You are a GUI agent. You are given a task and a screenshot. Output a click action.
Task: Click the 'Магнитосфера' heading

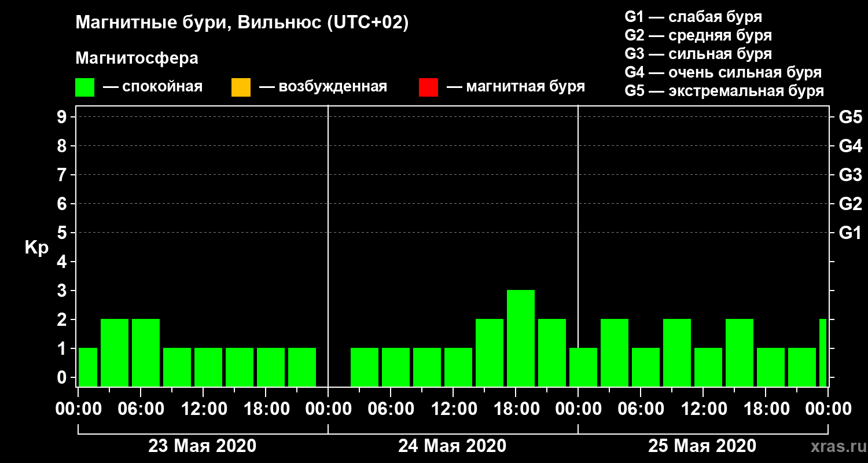(137, 58)
